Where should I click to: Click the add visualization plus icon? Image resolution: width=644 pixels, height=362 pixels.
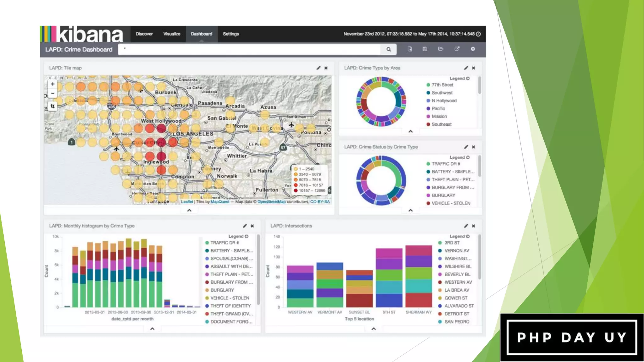[x=473, y=49]
